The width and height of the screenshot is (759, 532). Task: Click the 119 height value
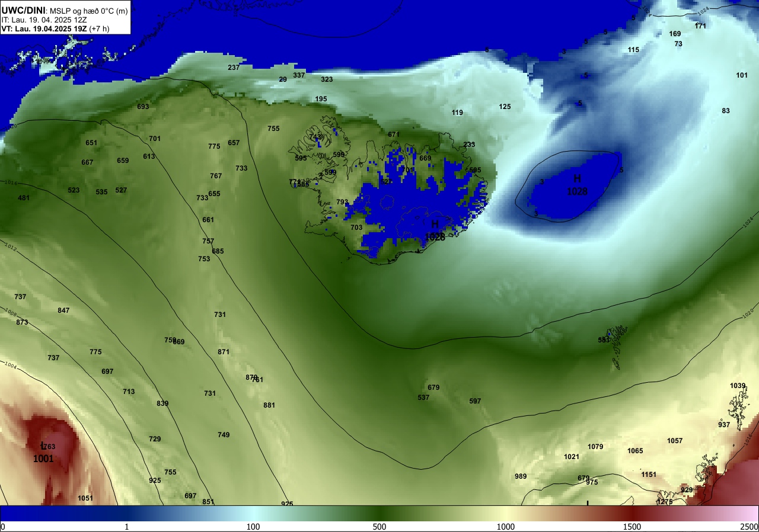[457, 113]
